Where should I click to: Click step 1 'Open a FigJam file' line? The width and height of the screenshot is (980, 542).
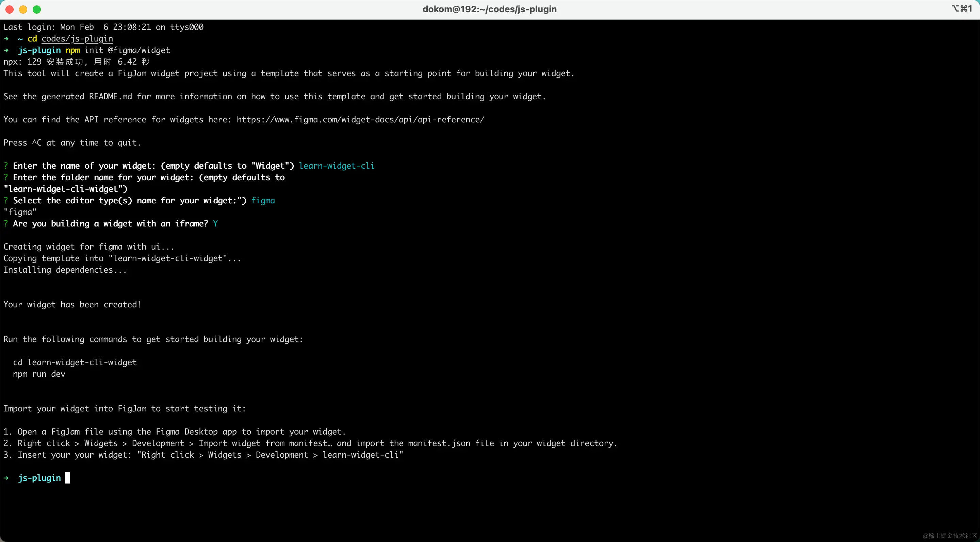[x=175, y=432]
